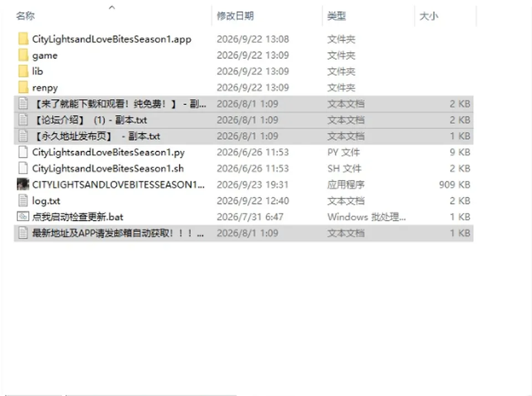Click the text file icon for 最新地址及APP请发邮箱

click(23, 233)
